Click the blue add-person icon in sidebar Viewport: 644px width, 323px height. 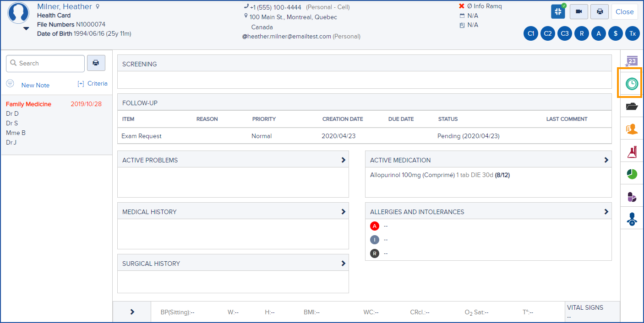[631, 219]
